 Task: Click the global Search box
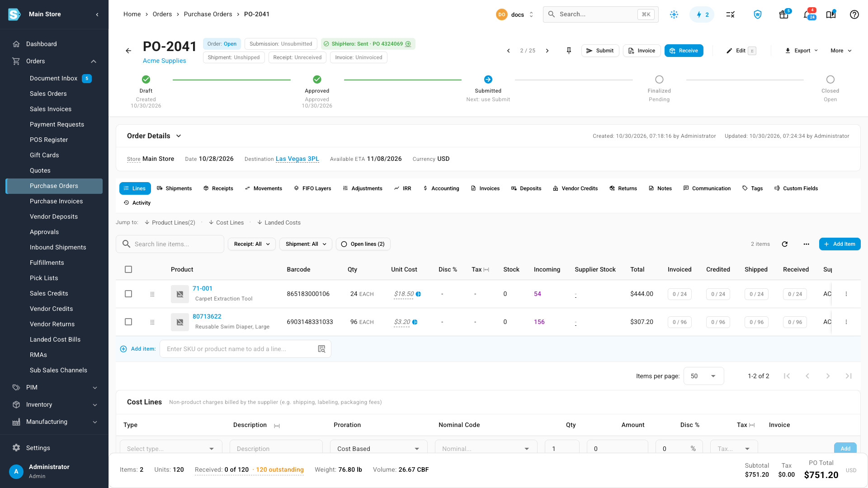click(600, 14)
